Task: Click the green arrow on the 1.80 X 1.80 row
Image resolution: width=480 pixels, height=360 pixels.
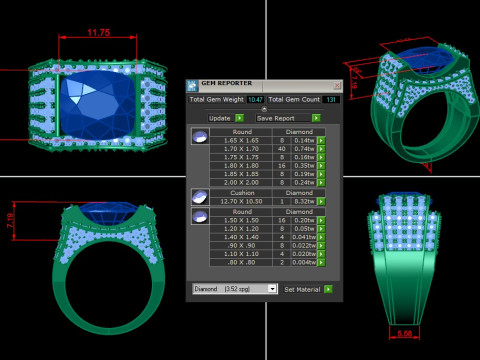Action: coord(321,166)
